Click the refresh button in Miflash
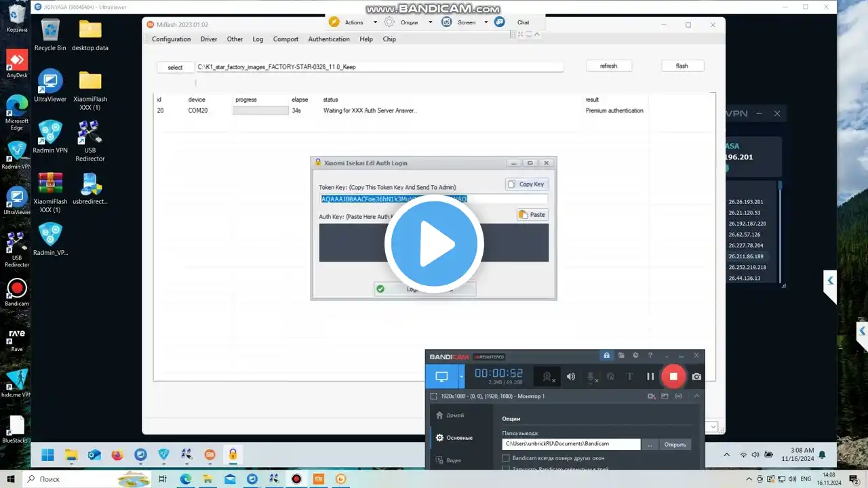 coord(609,66)
